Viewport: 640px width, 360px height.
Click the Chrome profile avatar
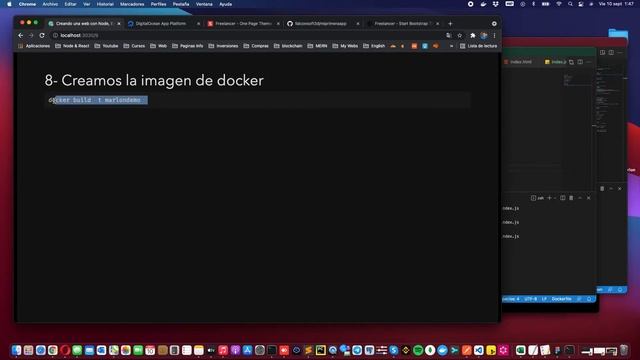[x=484, y=36]
